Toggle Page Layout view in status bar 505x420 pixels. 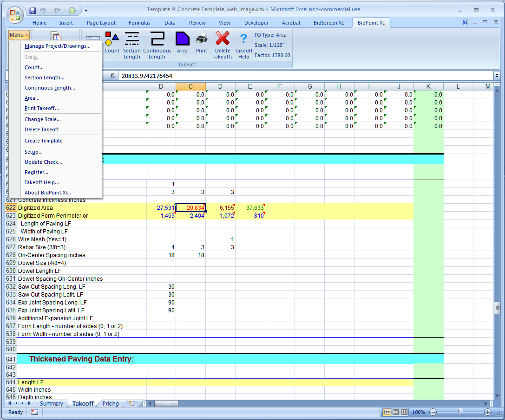[396, 412]
